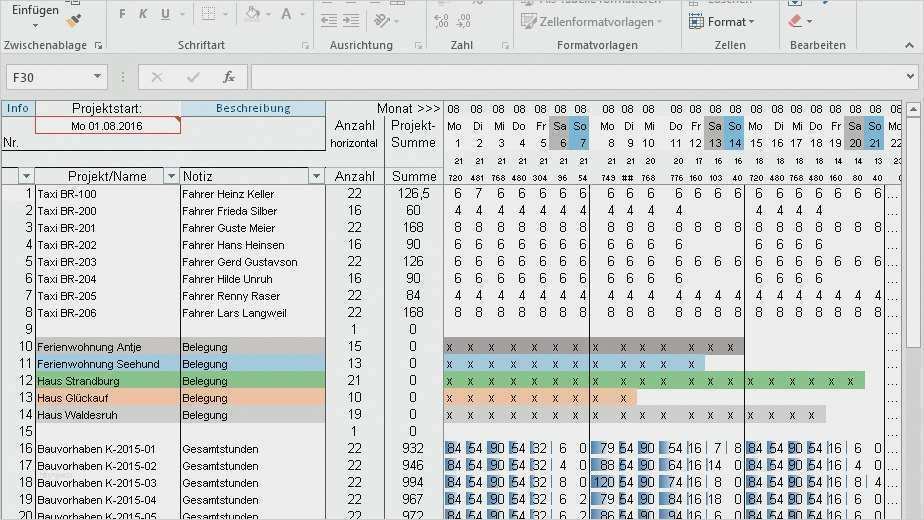
Task: Open the Zahl dialog launcher
Action: coord(506,45)
